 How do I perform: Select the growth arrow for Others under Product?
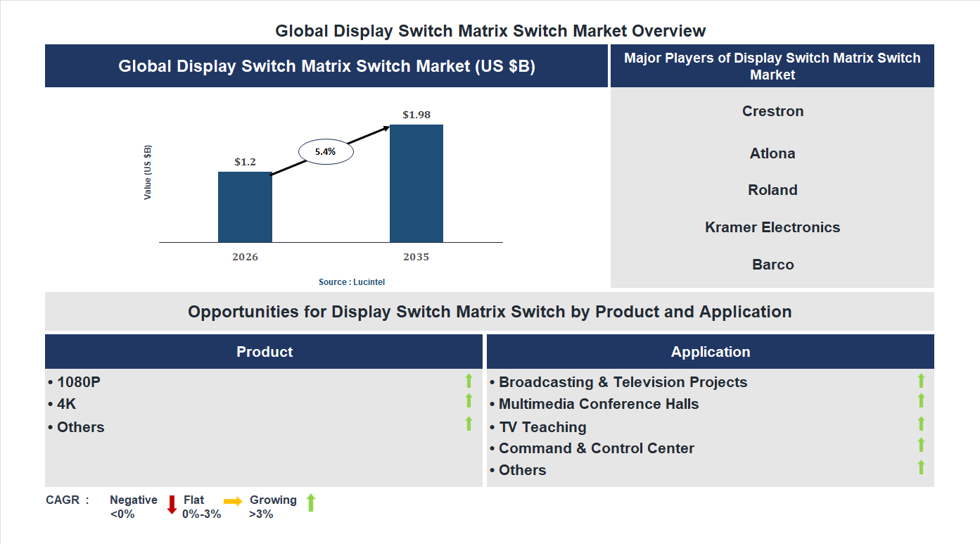coord(469,424)
